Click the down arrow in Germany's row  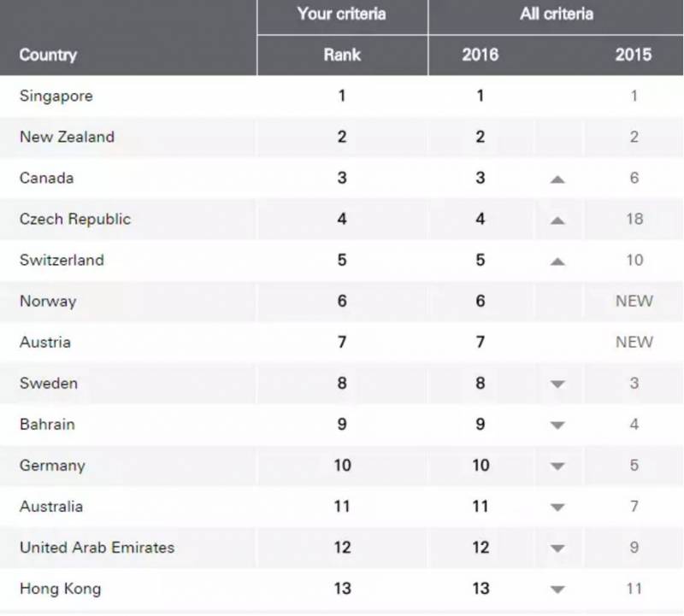tap(558, 466)
